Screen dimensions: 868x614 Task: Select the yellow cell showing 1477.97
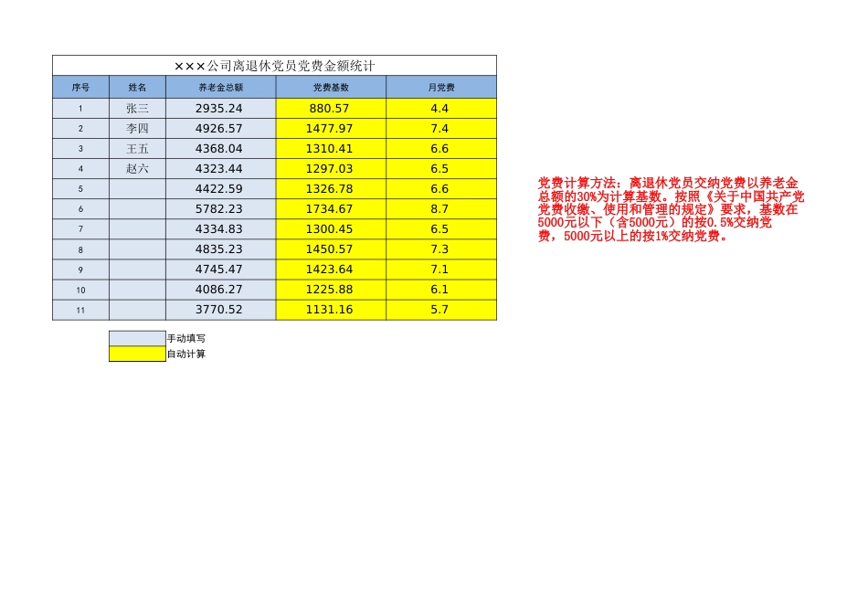331,128
